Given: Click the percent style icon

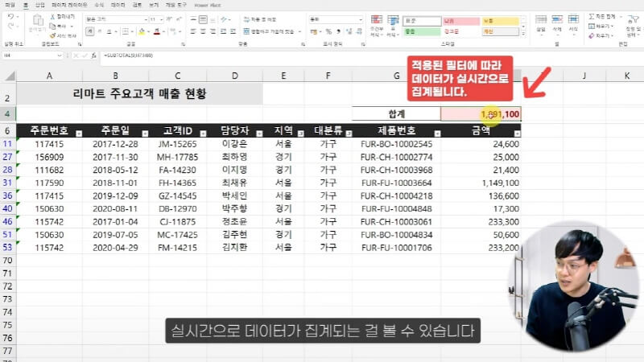Looking at the screenshot, I should (x=328, y=31).
